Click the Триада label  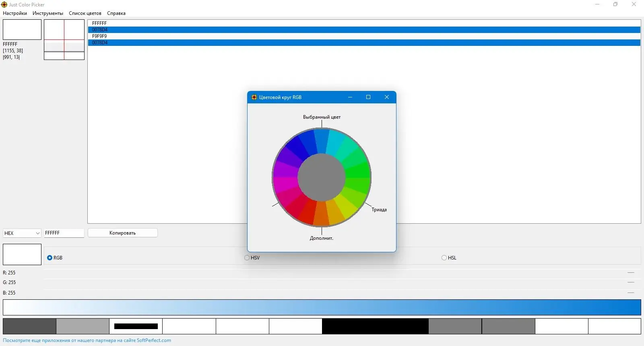point(379,210)
